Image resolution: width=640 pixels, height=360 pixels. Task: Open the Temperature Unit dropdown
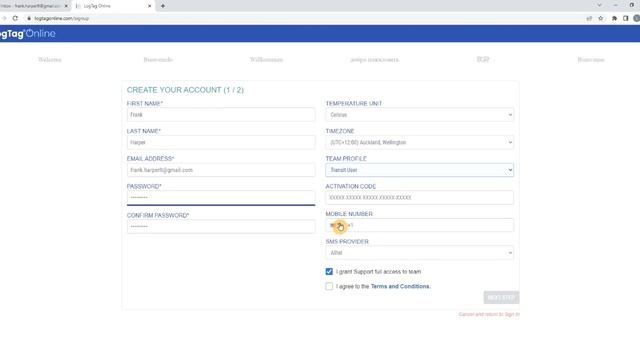click(x=420, y=115)
